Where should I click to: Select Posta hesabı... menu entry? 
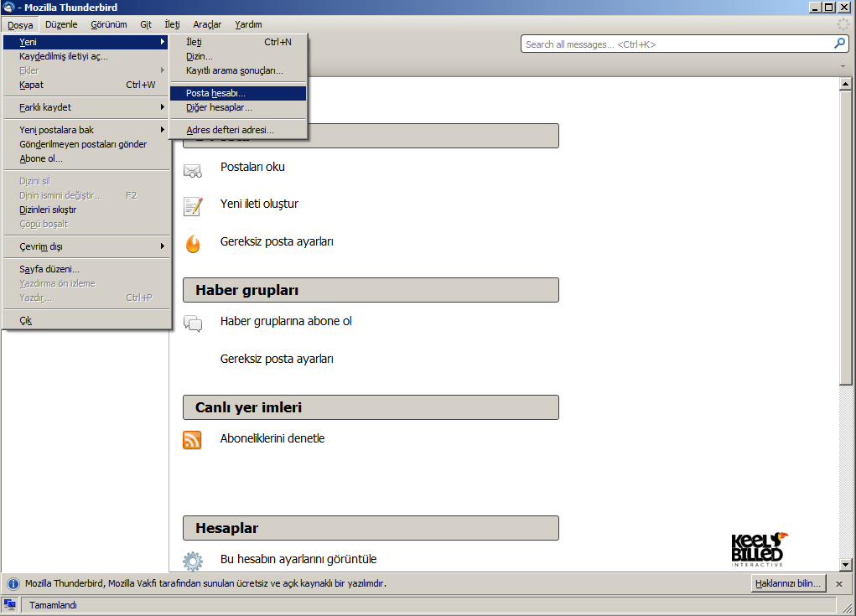pos(238,93)
